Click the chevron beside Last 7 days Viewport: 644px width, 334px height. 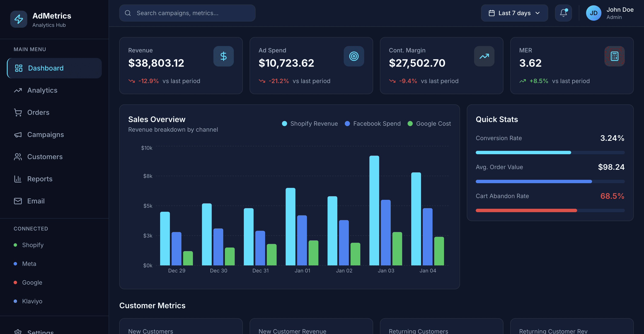click(538, 13)
